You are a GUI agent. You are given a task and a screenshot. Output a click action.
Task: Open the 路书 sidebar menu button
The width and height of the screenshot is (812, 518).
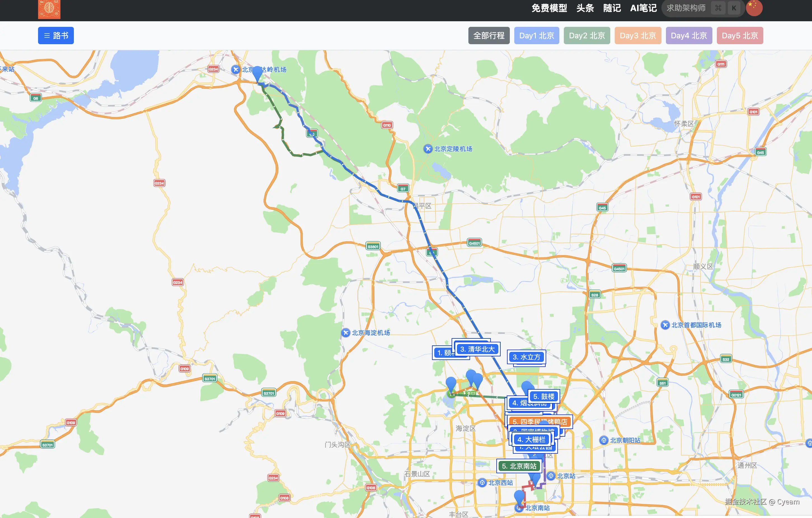pos(56,36)
